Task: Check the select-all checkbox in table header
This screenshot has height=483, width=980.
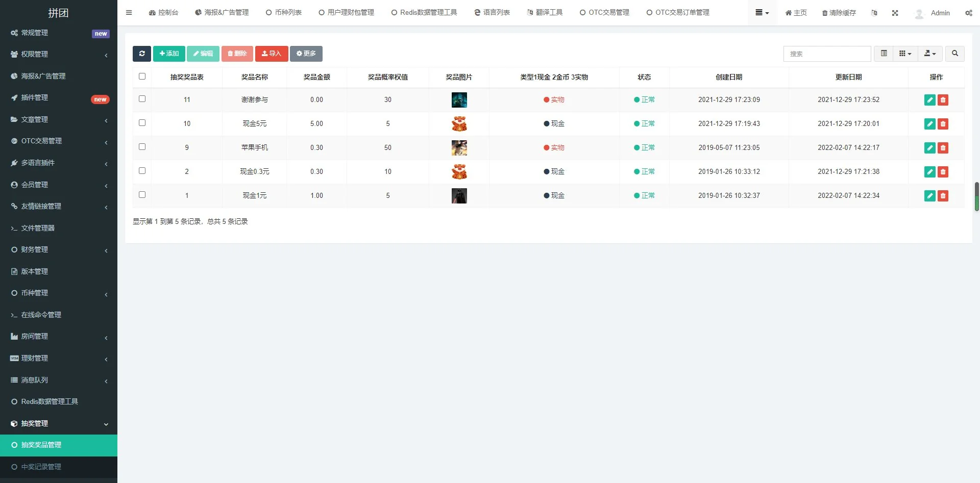Action: tap(142, 77)
